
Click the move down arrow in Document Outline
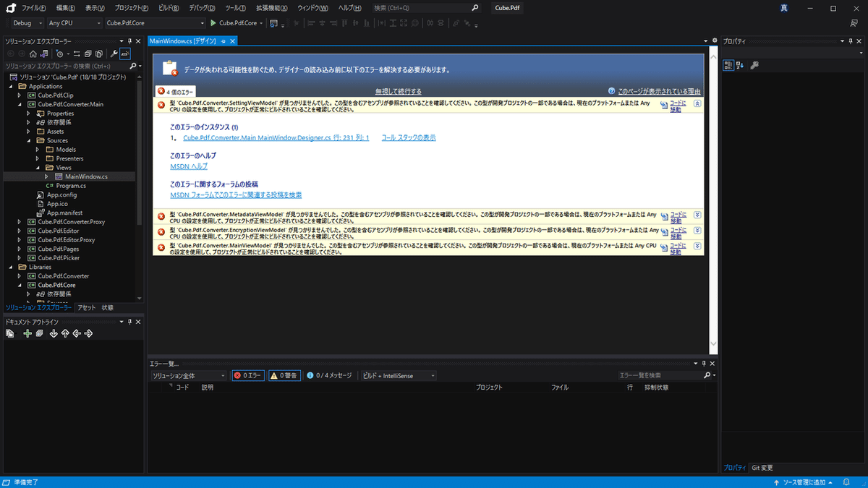click(x=54, y=333)
